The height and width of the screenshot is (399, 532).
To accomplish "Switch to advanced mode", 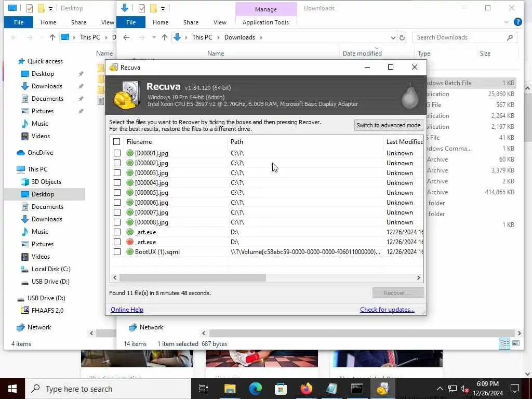I will 389,125.
